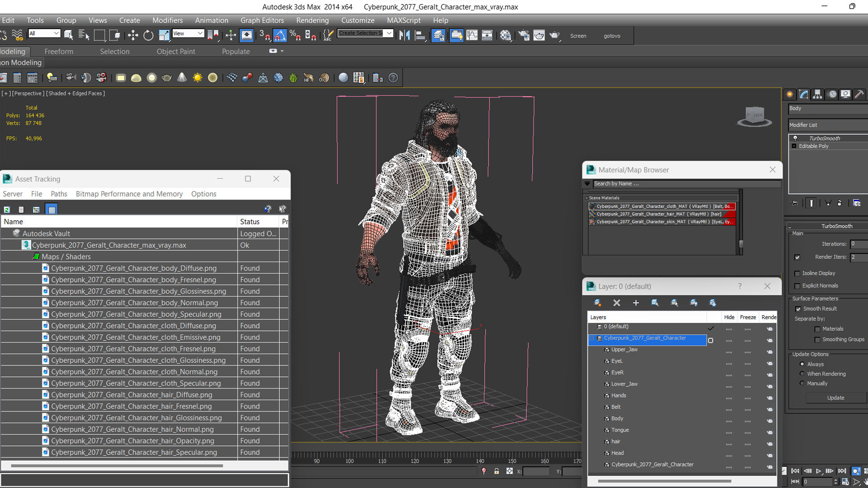Click the Status column header in Asset Tracking

[x=258, y=221]
